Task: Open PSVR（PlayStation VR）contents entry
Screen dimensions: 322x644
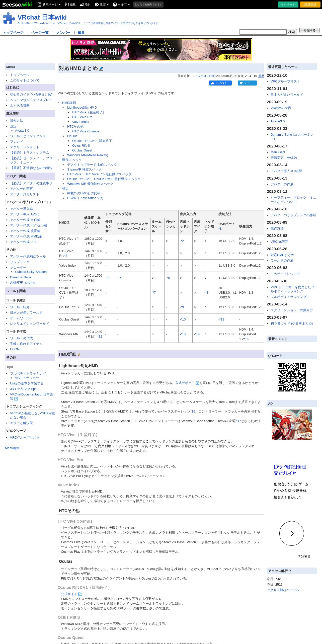Action: (86, 198)
